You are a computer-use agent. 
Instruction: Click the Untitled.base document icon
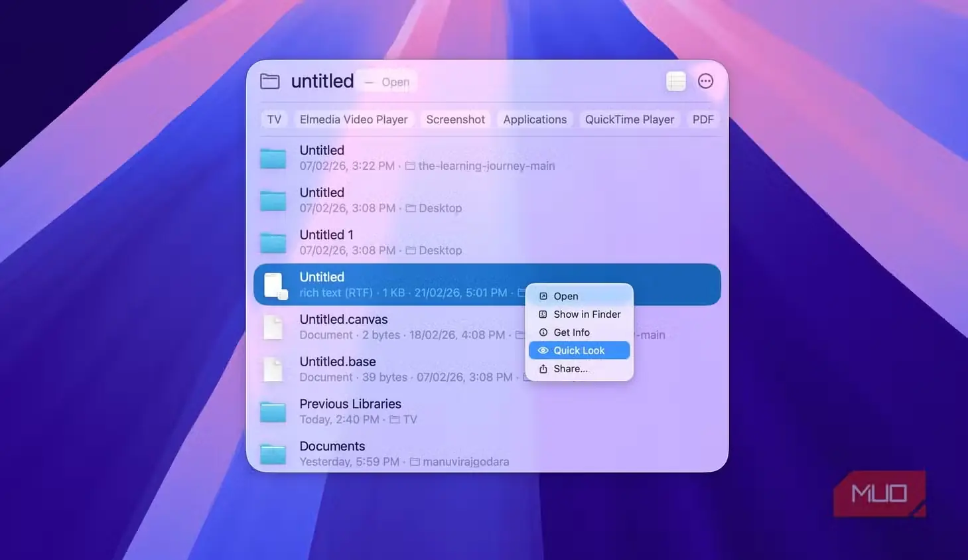pos(273,370)
